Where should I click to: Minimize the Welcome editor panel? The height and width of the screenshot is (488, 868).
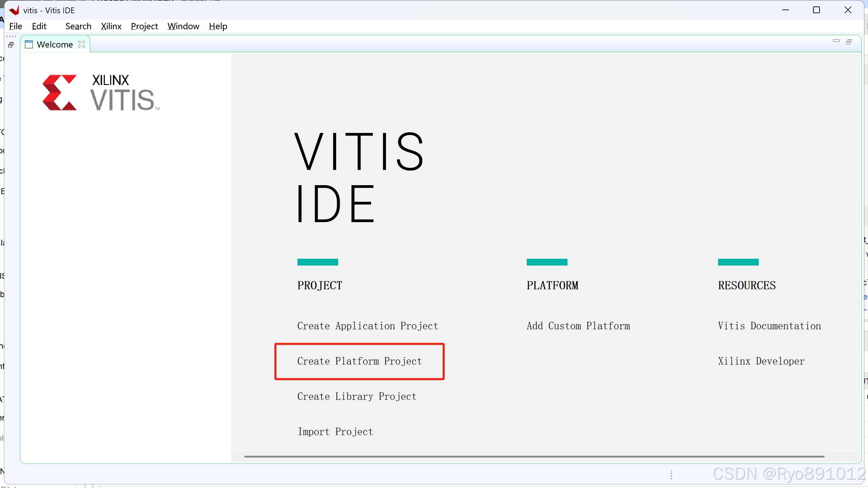pyautogui.click(x=836, y=41)
